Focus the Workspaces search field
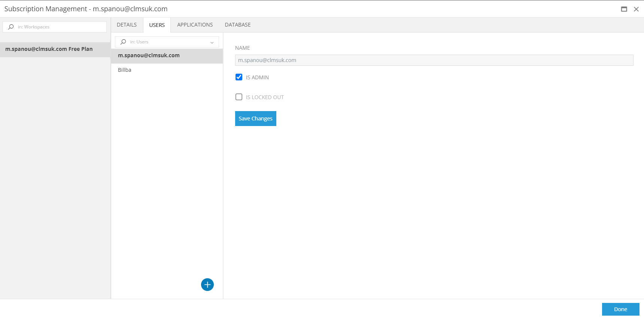This screenshot has height=319, width=644. click(55, 27)
